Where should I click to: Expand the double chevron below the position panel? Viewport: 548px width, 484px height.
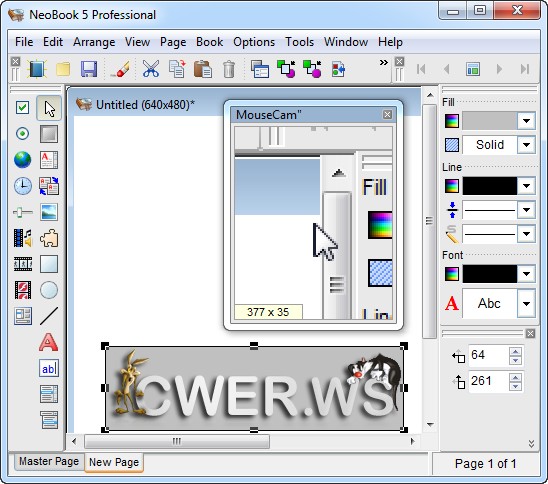tap(531, 444)
